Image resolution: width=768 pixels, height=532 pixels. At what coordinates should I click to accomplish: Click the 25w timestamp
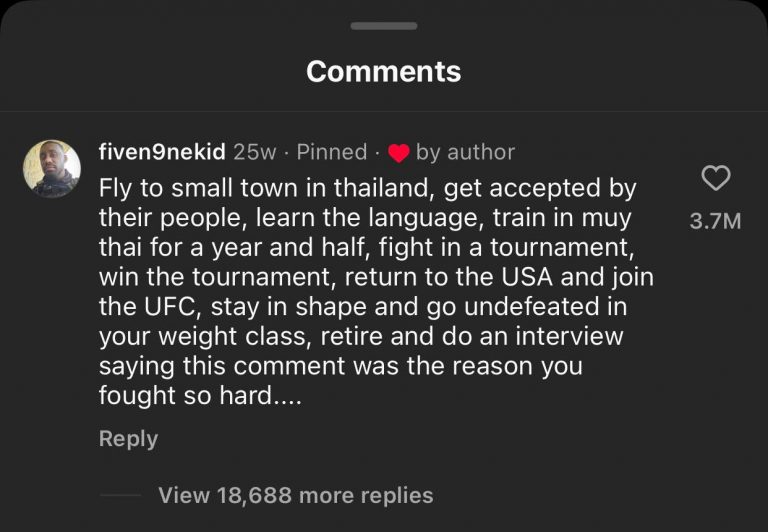(x=254, y=152)
